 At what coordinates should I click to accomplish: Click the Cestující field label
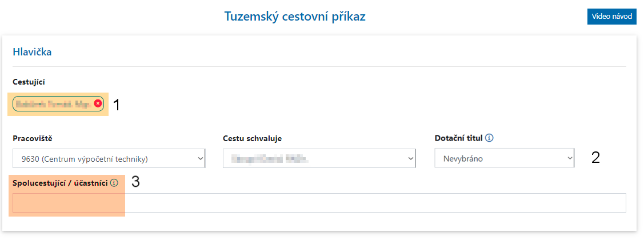29,82
